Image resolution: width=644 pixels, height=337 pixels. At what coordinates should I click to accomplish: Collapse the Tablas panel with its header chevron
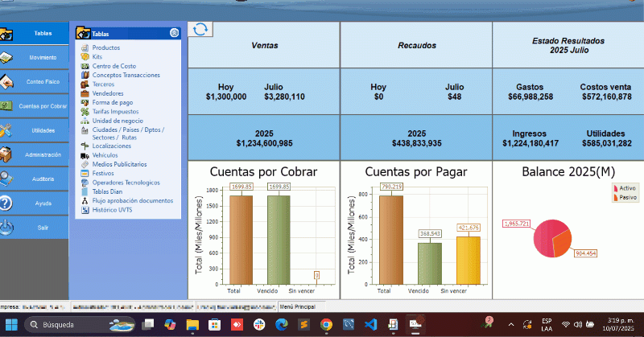pos(174,34)
